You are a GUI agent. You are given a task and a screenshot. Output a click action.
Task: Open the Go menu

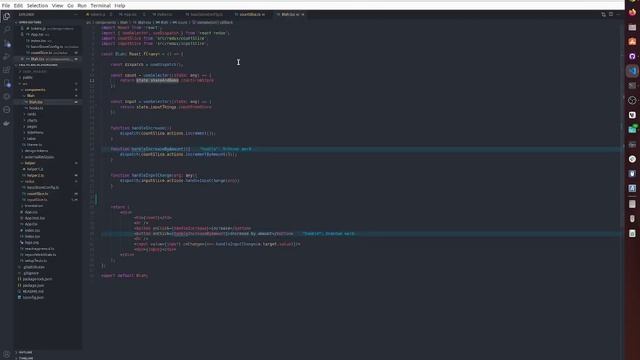[71, 6]
